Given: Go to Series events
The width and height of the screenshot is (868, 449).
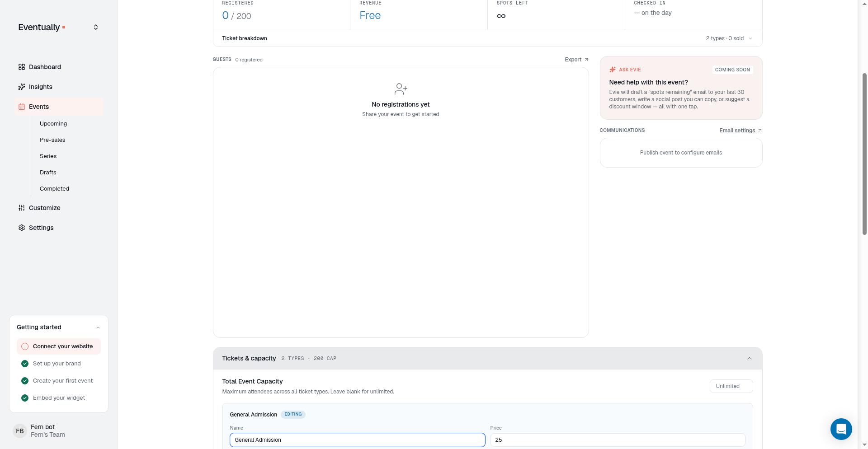Looking at the screenshot, I should coord(48,156).
